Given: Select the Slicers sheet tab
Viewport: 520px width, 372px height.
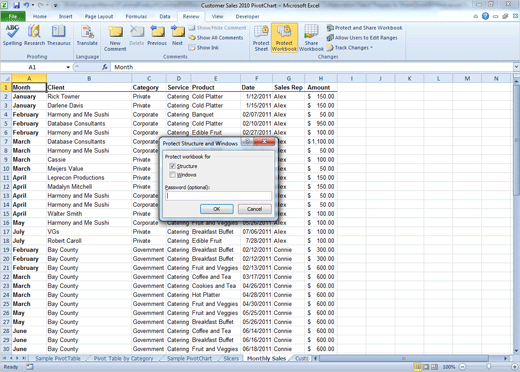Looking at the screenshot, I should click(231, 358).
